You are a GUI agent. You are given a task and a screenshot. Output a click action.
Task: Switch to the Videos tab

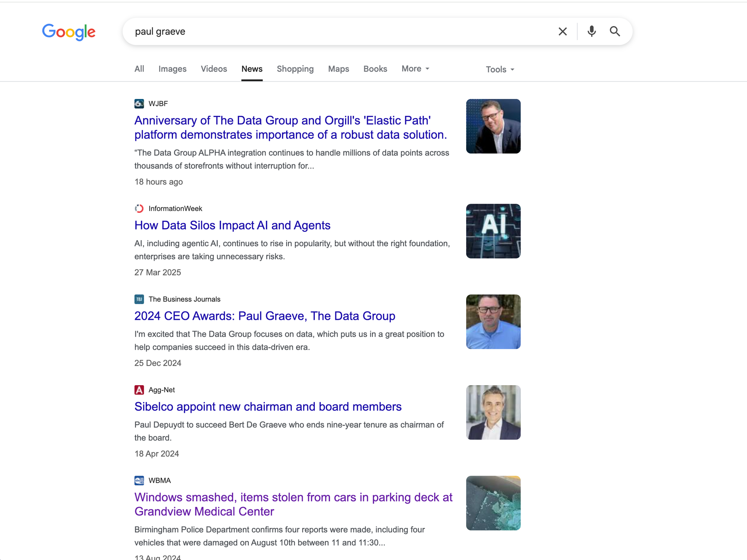[x=214, y=69]
